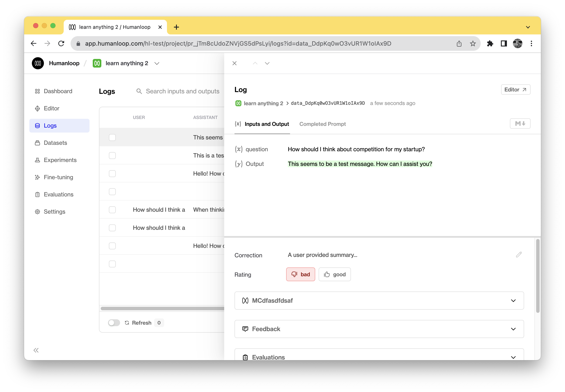Screen dimensions: 565x392
Task: Select Logs in the sidebar
Action: pos(59,125)
